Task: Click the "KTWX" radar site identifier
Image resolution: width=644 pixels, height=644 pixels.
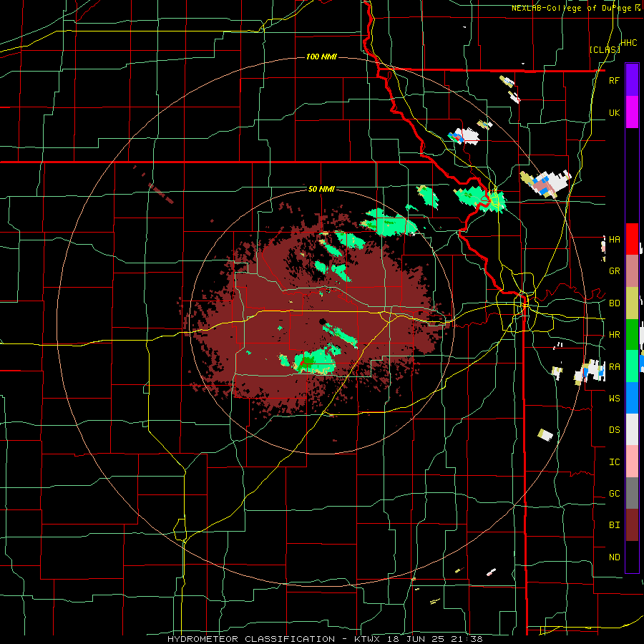Action: (366, 639)
